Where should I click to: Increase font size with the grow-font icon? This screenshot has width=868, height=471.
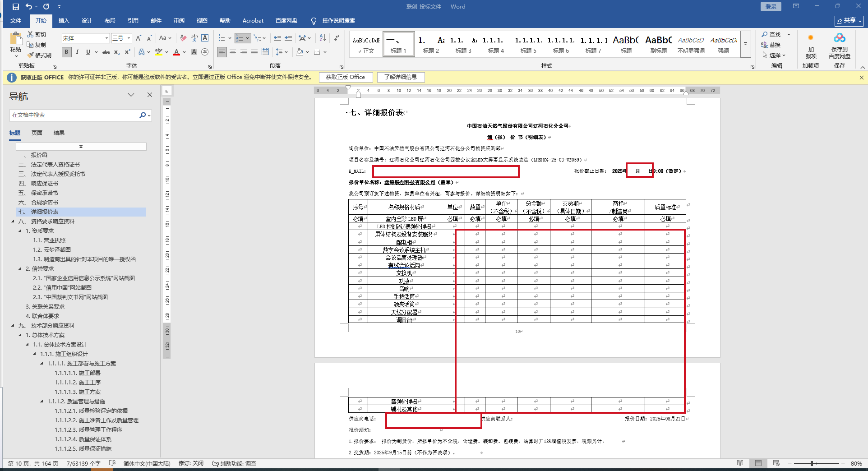tap(139, 38)
